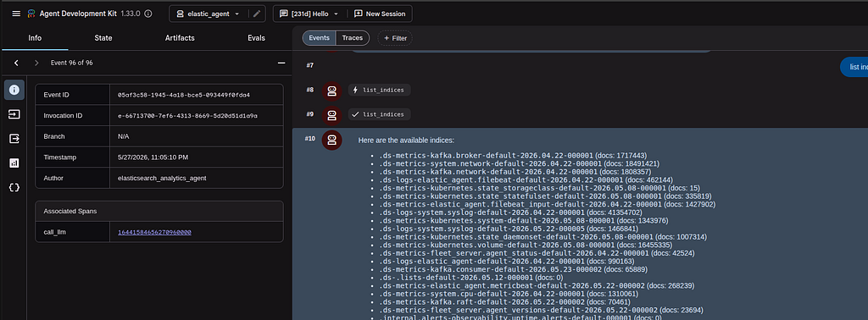This screenshot has width=868, height=320.
Task: Click the agent avatar for event #9
Action: (331, 115)
